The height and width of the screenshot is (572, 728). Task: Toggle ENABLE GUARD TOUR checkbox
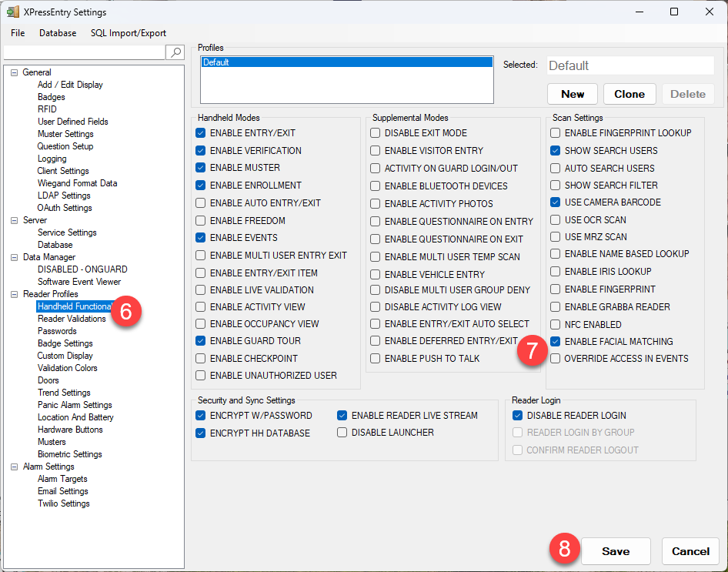tap(201, 341)
